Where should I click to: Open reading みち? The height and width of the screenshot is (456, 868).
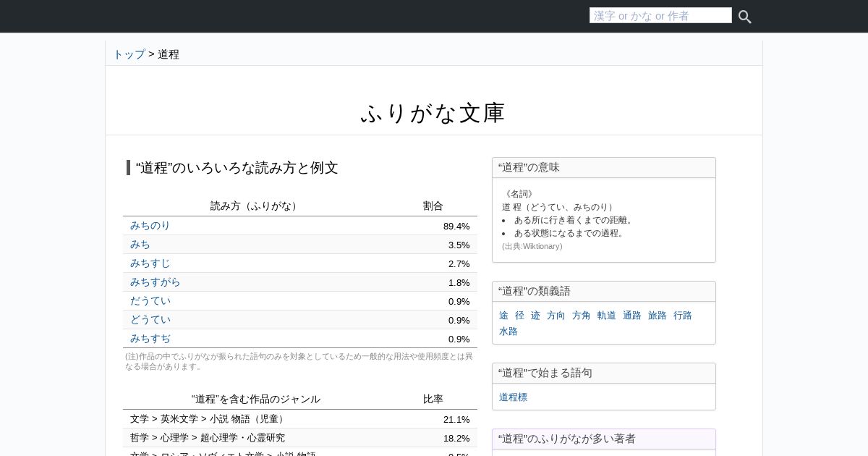140,245
